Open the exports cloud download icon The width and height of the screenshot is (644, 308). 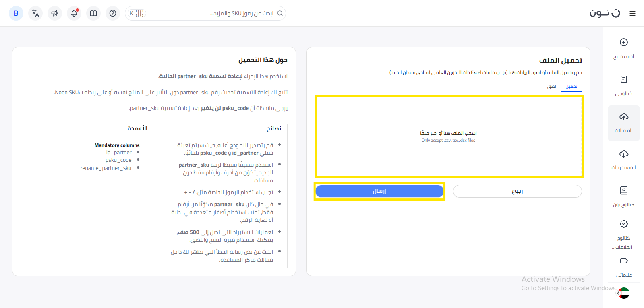pos(623,154)
